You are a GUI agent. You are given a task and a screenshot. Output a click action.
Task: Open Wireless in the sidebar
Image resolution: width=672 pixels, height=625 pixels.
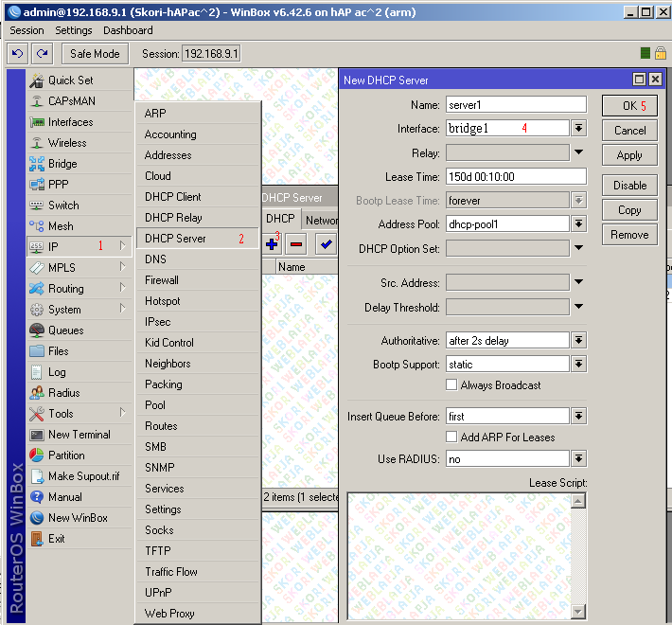click(67, 143)
